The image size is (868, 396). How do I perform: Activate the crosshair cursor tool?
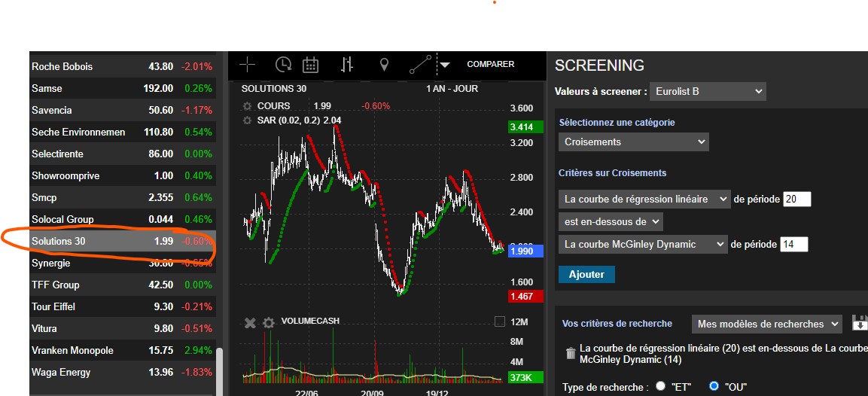tap(248, 65)
